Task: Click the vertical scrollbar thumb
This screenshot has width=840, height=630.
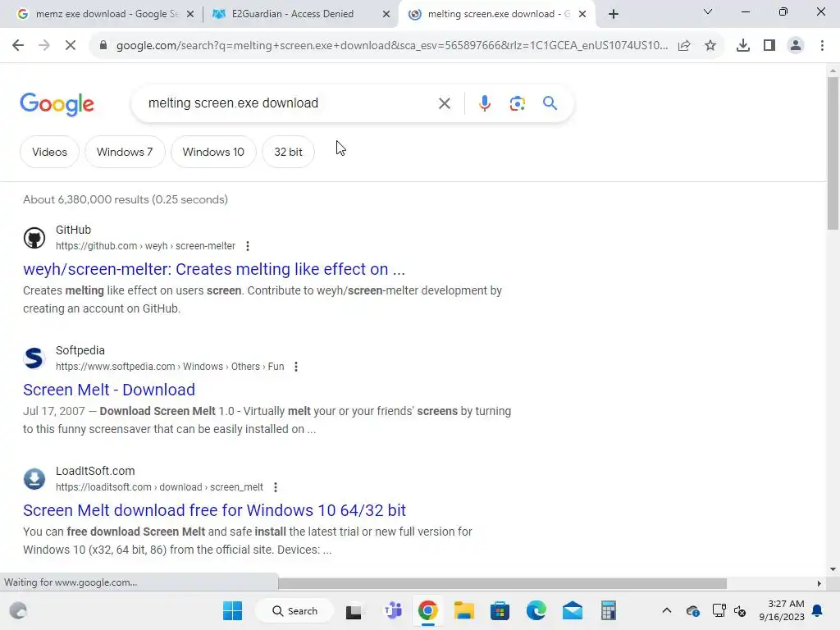Action: coord(833,153)
